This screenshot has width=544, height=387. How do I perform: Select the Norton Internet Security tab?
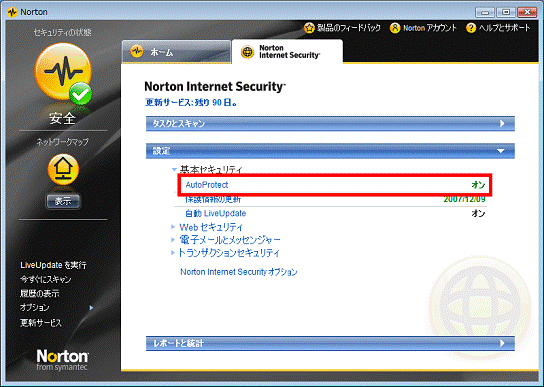point(287,52)
